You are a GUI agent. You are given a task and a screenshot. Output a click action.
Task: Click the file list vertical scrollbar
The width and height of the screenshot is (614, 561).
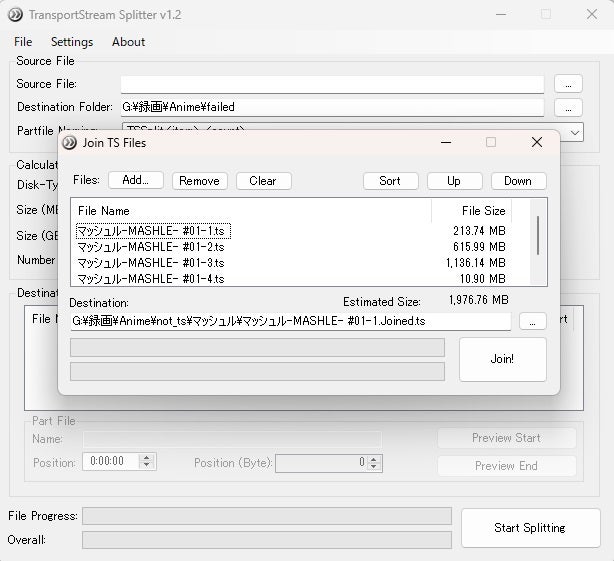[x=539, y=236]
